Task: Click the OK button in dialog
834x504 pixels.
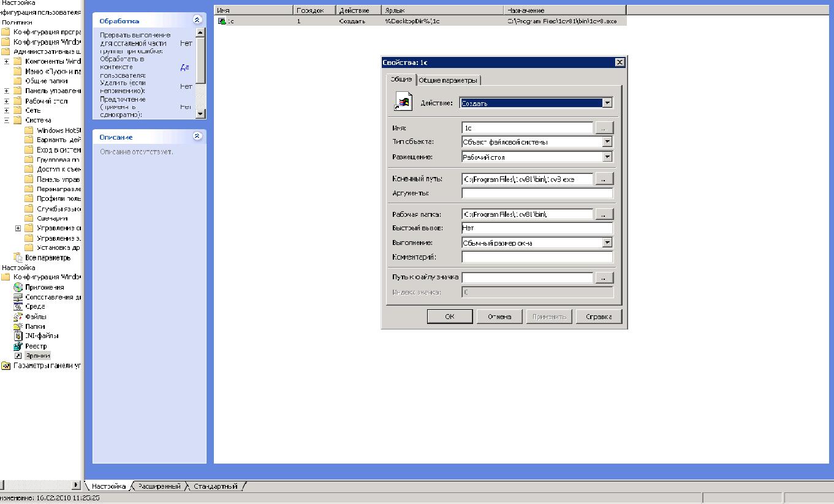Action: [x=450, y=317]
